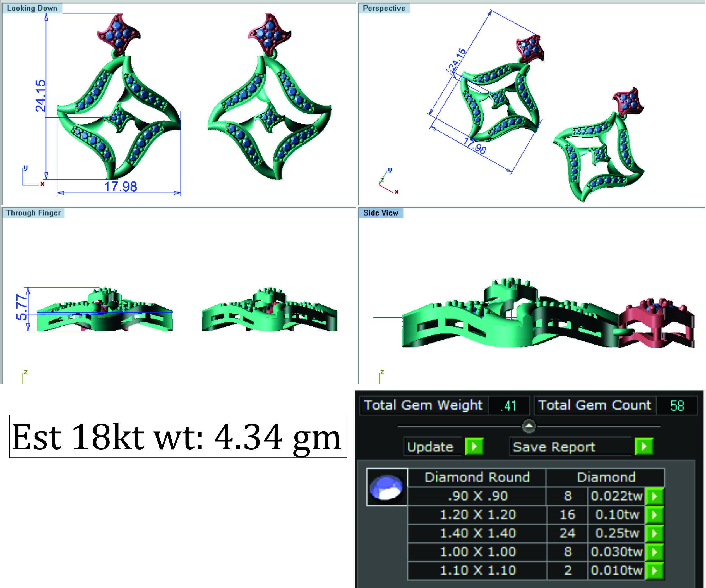Image resolution: width=706 pixels, height=588 pixels.
Task: Click the Save Report button label
Action: (x=554, y=447)
